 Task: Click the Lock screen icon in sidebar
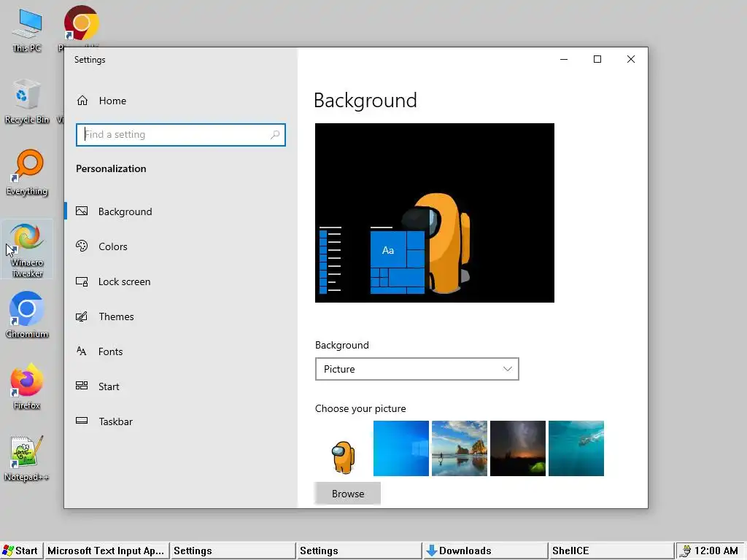coord(82,281)
